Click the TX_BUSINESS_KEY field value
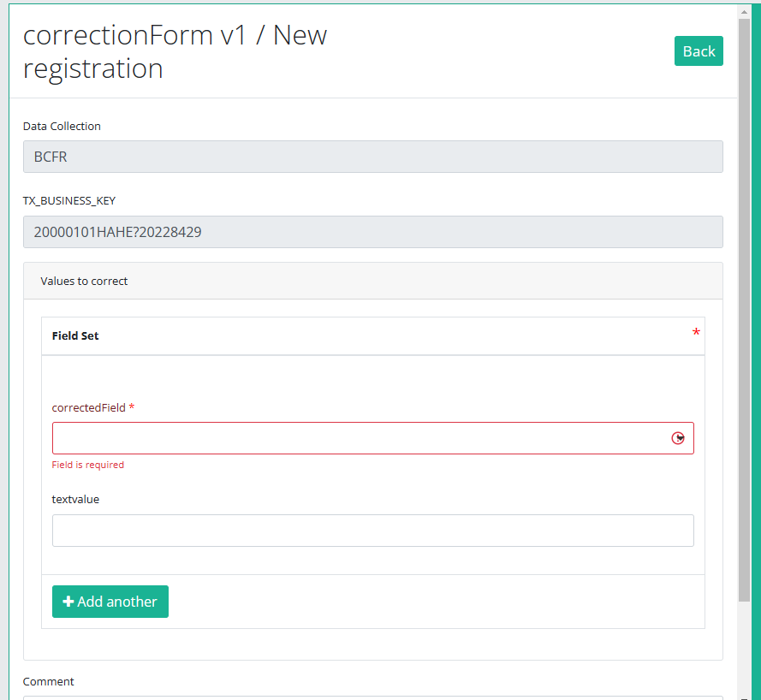761x700 pixels. coord(372,232)
